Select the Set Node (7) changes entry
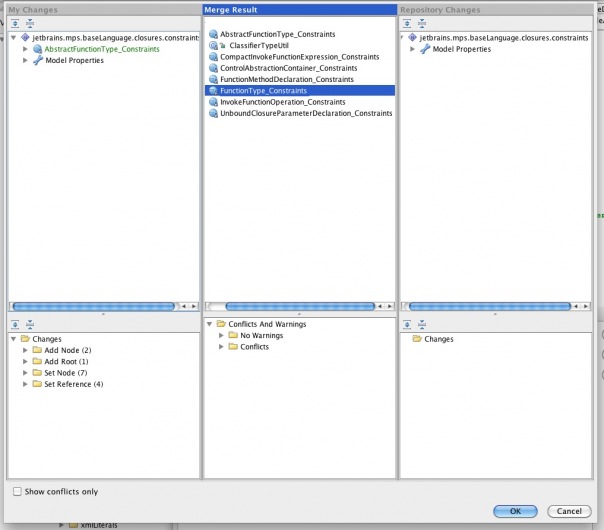 point(67,373)
